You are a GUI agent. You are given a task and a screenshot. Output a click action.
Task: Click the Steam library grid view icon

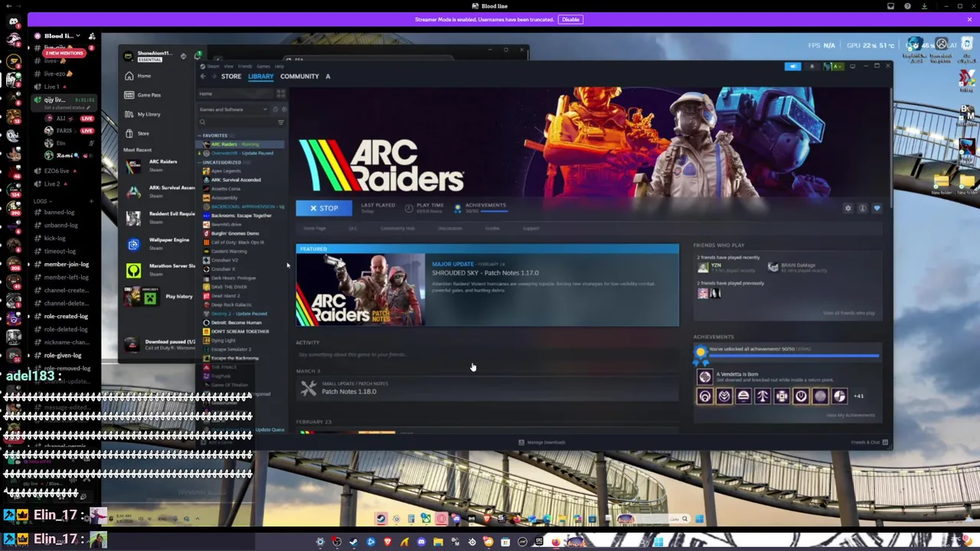pyautogui.click(x=281, y=93)
